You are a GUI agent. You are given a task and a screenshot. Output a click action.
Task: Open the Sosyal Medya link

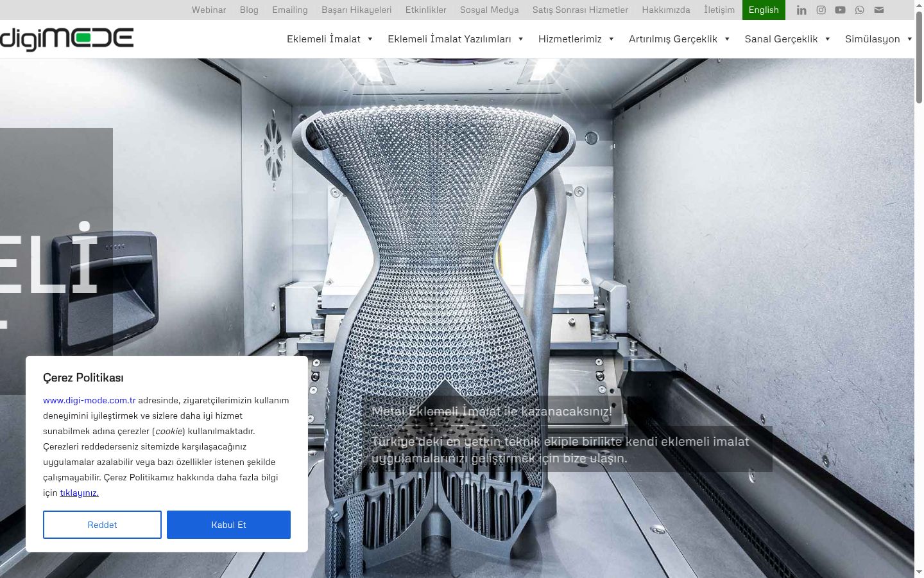click(490, 10)
